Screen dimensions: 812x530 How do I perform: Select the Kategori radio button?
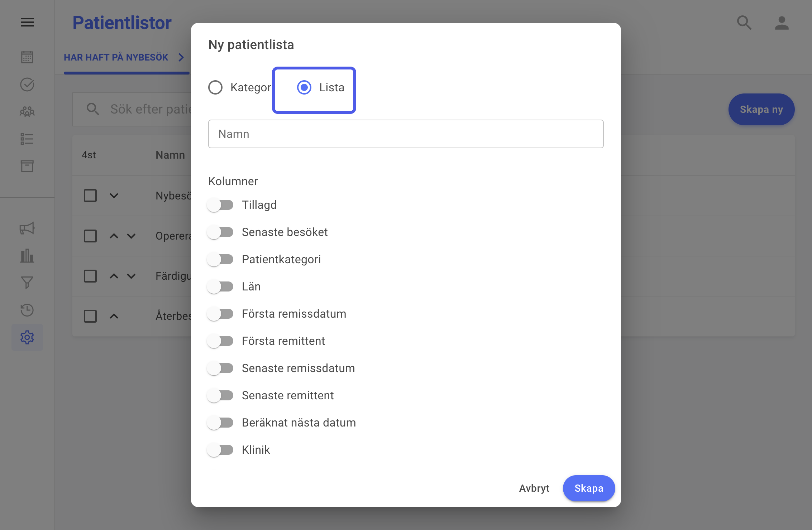tap(215, 87)
